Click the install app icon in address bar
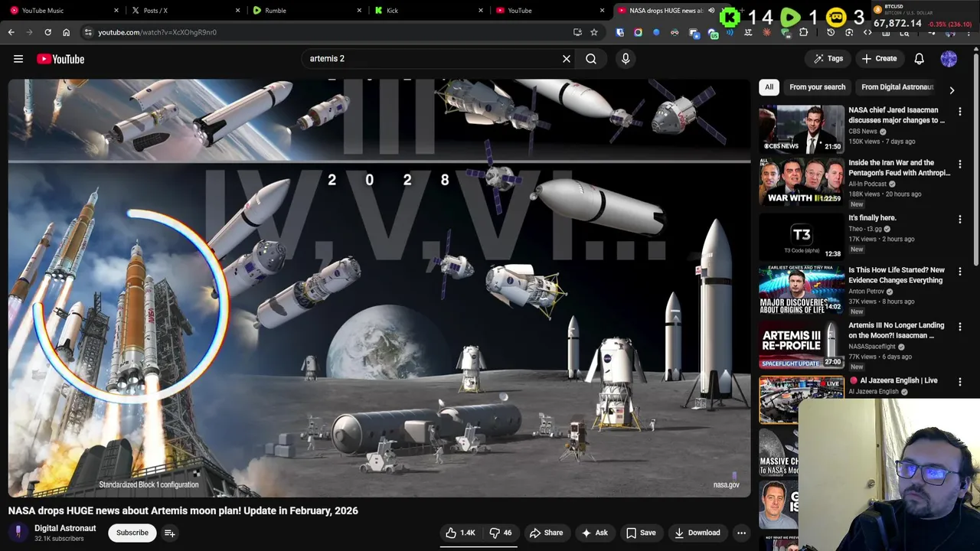 click(x=577, y=32)
